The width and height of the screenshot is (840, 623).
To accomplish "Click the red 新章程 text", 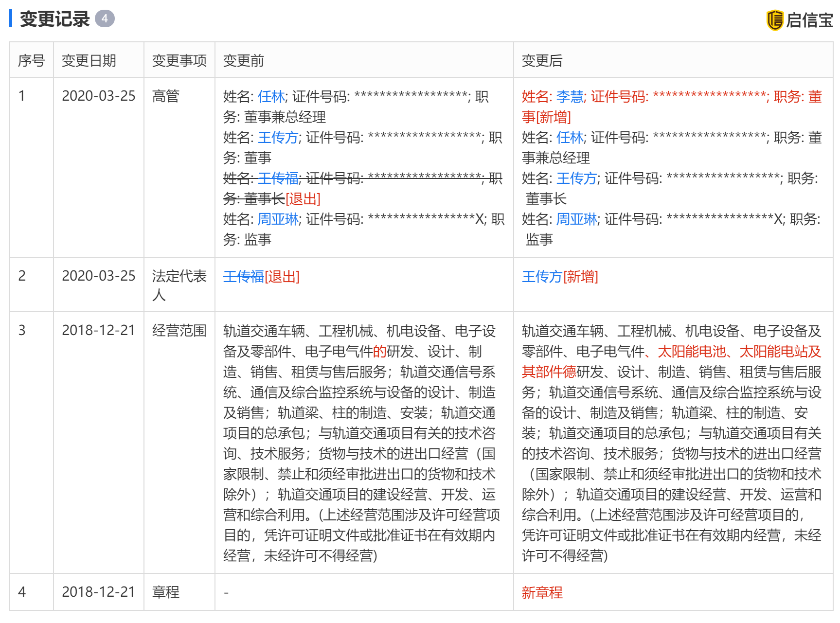I will (542, 592).
